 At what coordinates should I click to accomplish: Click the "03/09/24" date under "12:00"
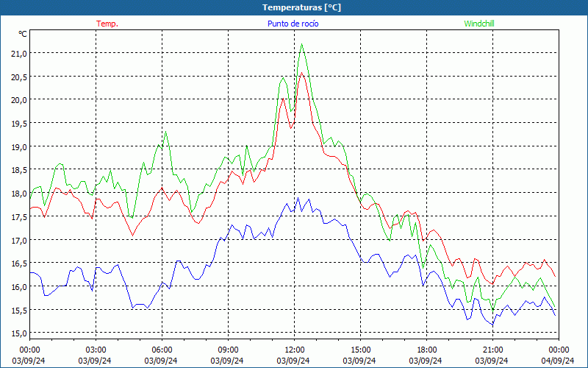pyautogui.click(x=293, y=361)
